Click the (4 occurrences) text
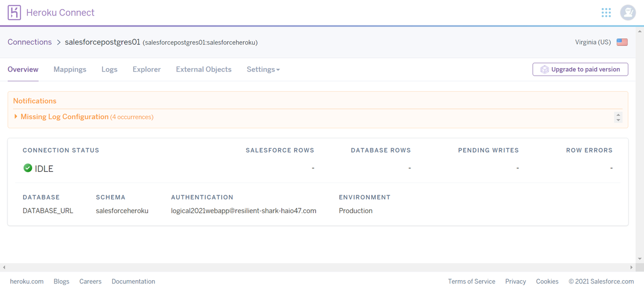644x291 pixels. [132, 117]
